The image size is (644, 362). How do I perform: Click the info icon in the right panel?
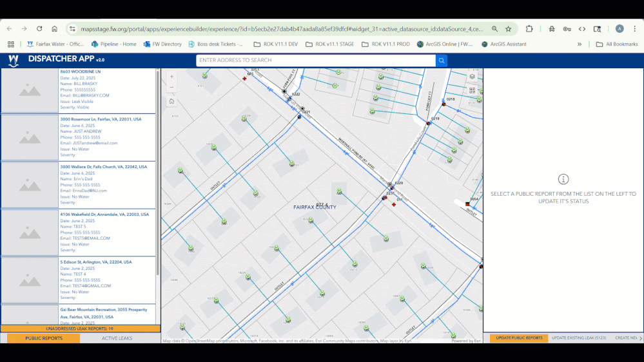[x=563, y=179]
